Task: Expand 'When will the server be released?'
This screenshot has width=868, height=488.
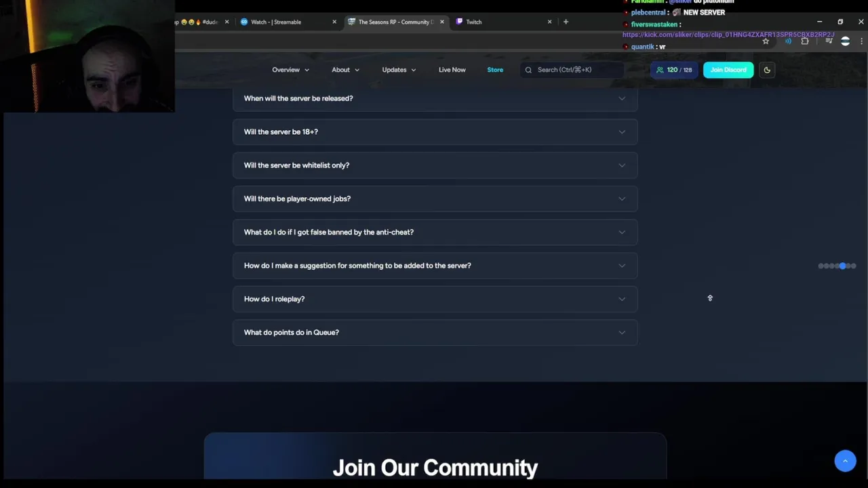Action: [435, 98]
